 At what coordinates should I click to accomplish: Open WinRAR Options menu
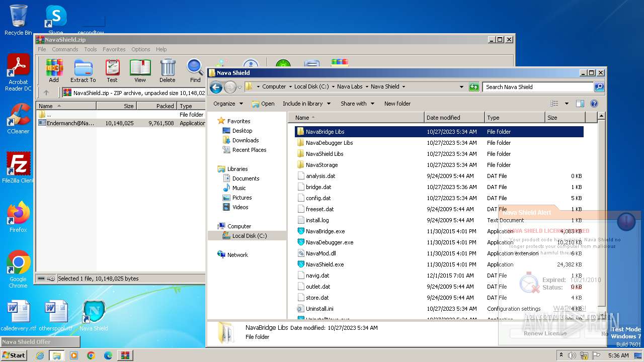coord(141,49)
